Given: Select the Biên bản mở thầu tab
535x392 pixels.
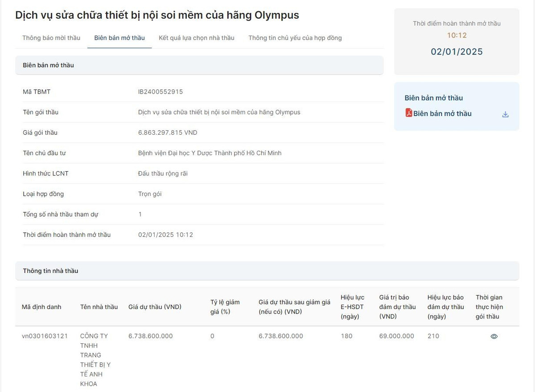Looking at the screenshot, I should [119, 38].
